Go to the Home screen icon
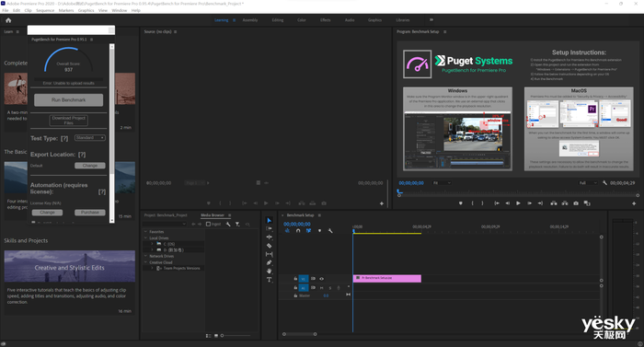 click(8, 20)
